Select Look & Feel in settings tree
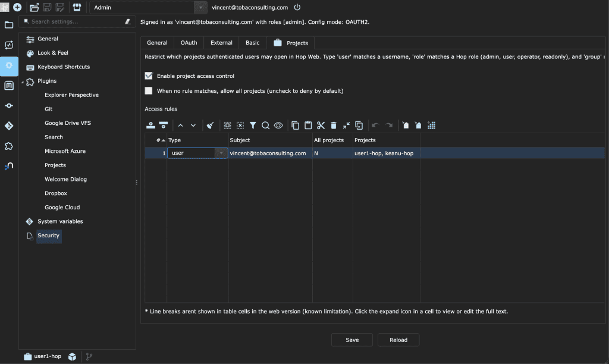 pos(53,52)
